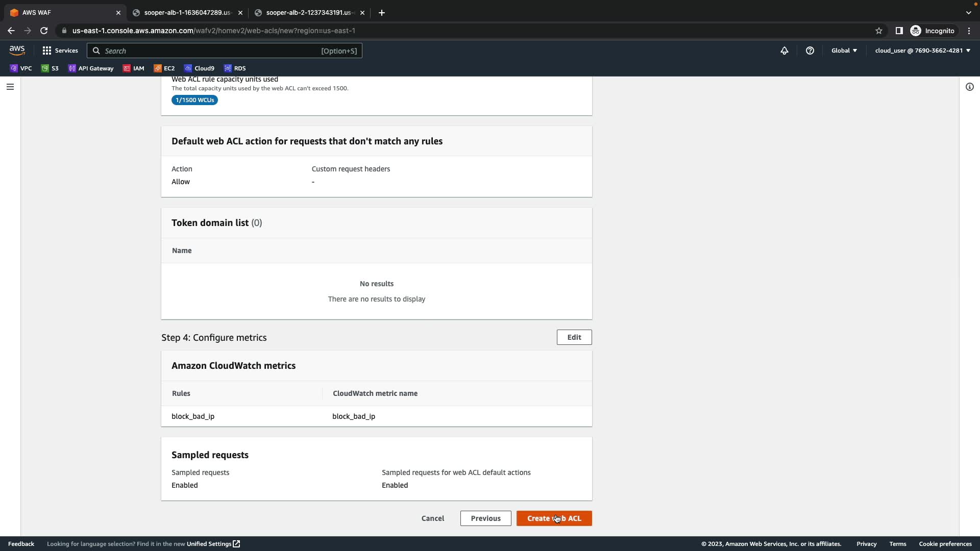Reload the page in the browser
The width and height of the screenshot is (980, 551).
pos(44,31)
